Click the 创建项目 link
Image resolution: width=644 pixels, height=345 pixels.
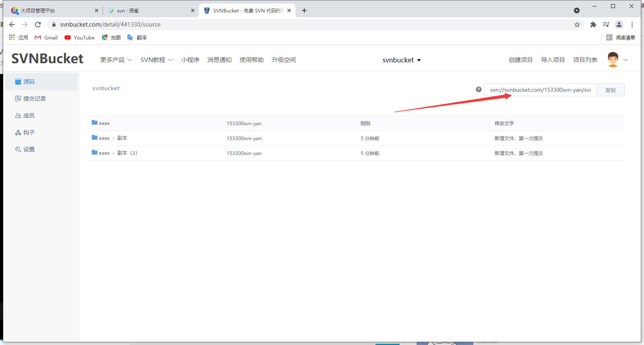pyautogui.click(x=520, y=60)
